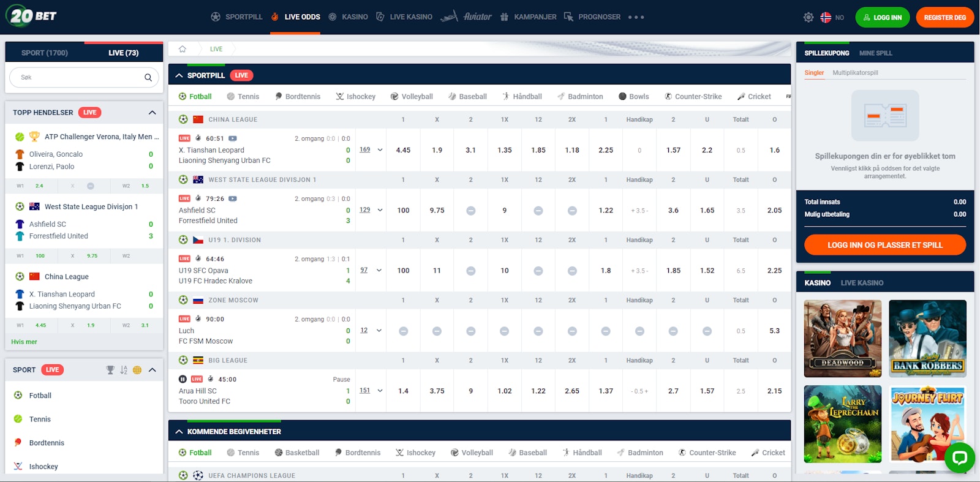Collapse the Kommende Begivenheter section
This screenshot has width=980, height=482.
179,432
